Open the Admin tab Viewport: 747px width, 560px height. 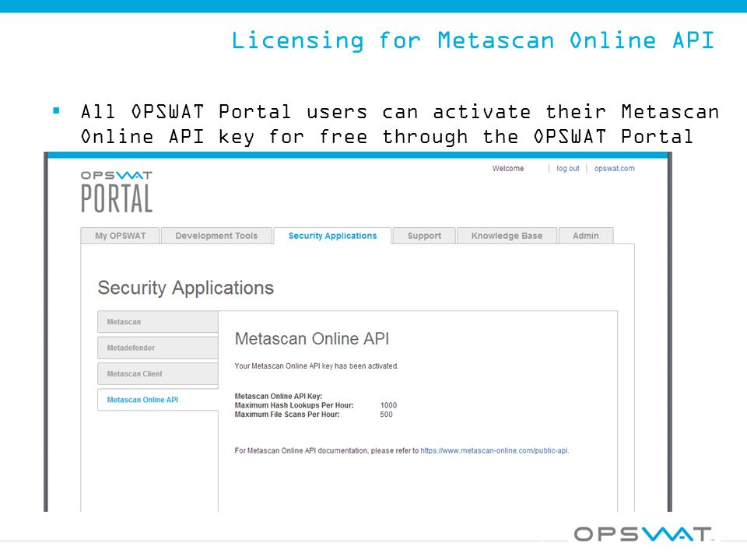click(x=585, y=236)
